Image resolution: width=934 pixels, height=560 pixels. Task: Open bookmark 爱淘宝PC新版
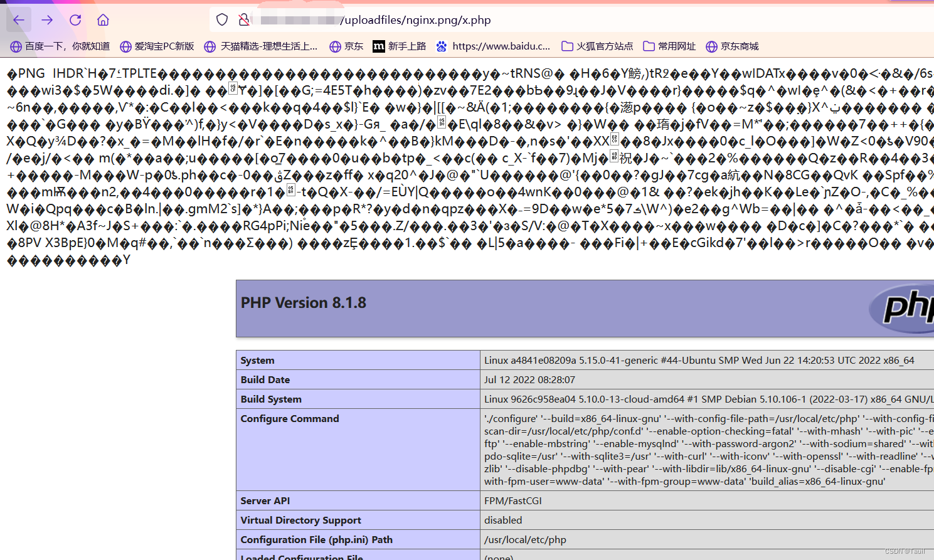pyautogui.click(x=157, y=46)
